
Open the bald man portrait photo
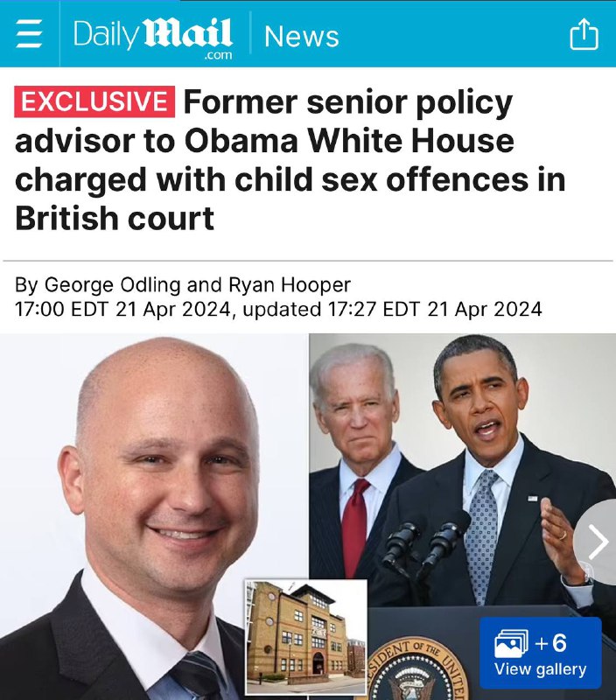coord(154,516)
